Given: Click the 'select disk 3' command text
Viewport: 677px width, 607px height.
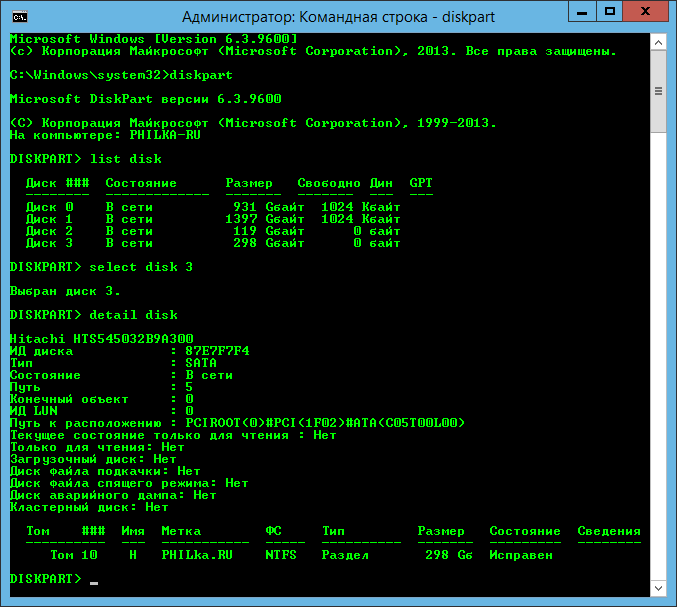Looking at the screenshot, I should tap(141, 267).
